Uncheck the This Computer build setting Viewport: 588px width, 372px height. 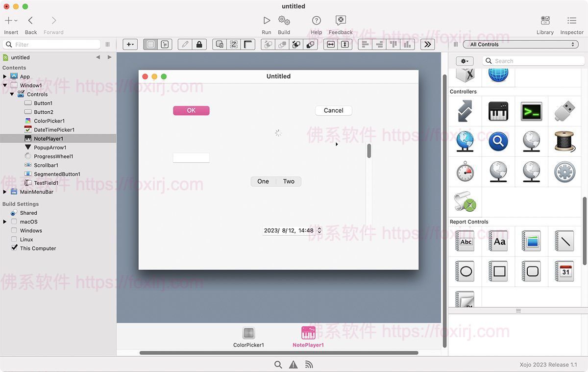coord(14,248)
